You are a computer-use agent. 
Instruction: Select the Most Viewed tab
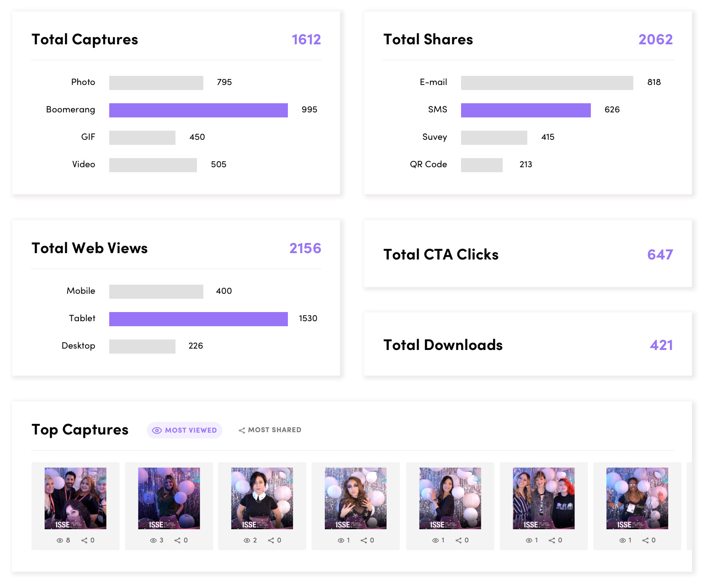pos(185,430)
